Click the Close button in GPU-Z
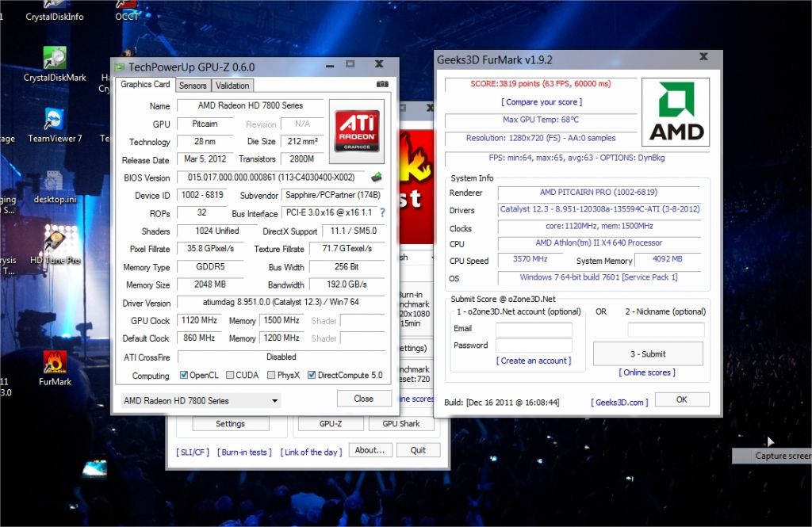 363,398
